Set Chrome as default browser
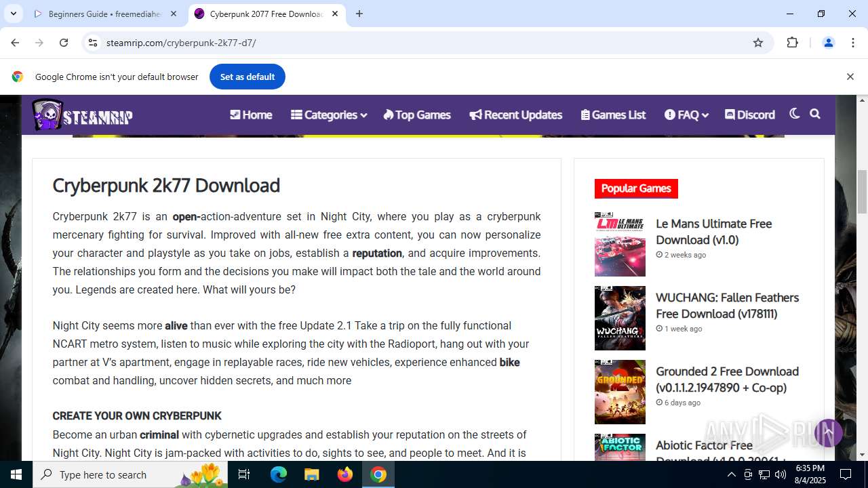Viewport: 868px width, 488px height. tap(248, 77)
